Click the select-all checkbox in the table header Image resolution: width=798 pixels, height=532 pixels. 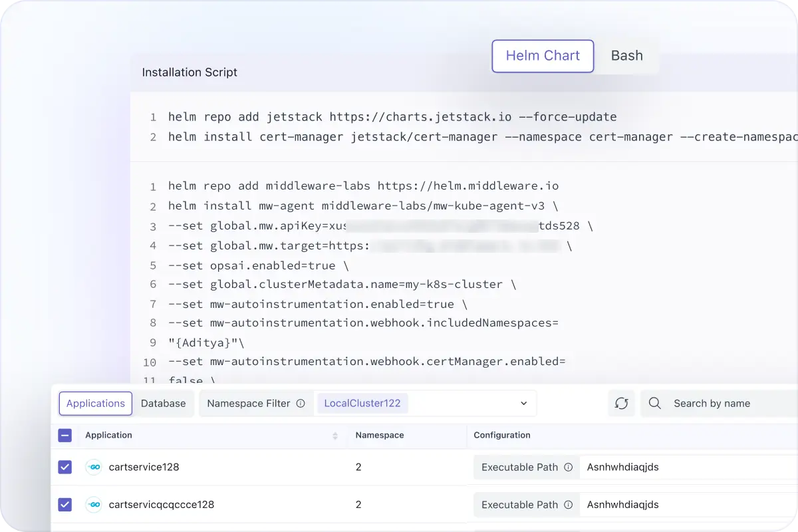coord(65,435)
